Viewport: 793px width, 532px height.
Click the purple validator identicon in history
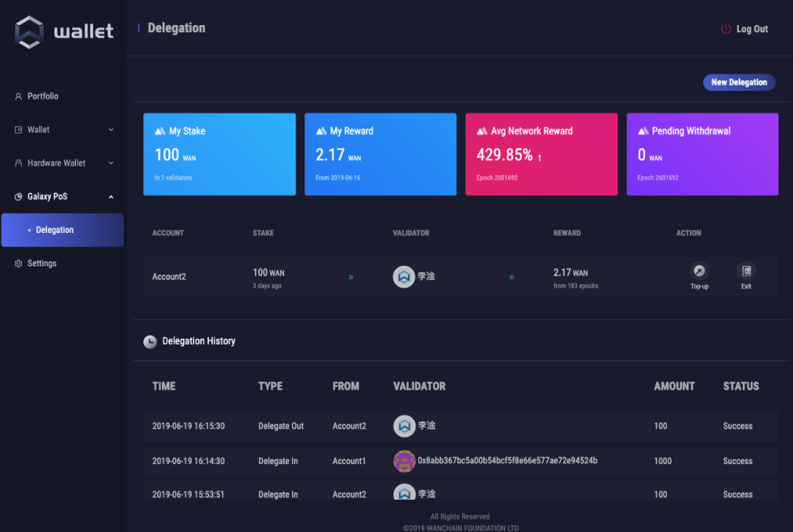[404, 461]
